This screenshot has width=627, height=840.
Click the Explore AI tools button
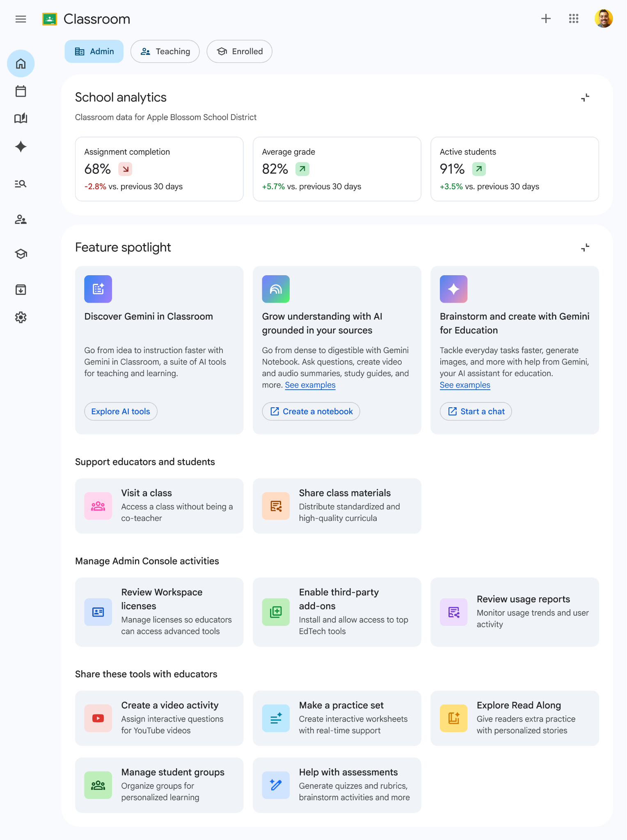(121, 411)
